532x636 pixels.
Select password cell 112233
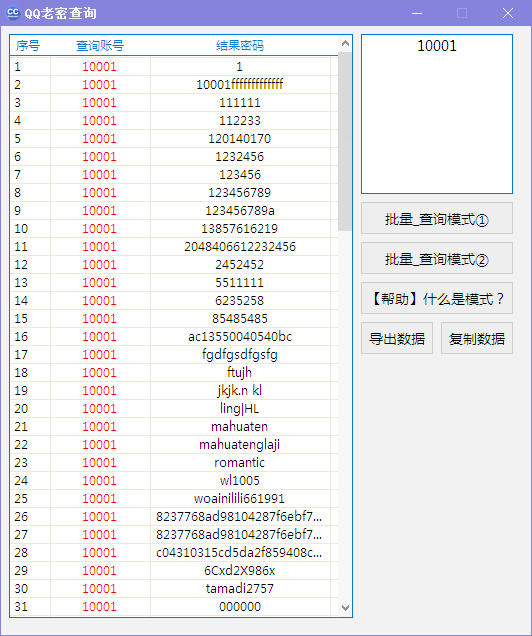[240, 120]
